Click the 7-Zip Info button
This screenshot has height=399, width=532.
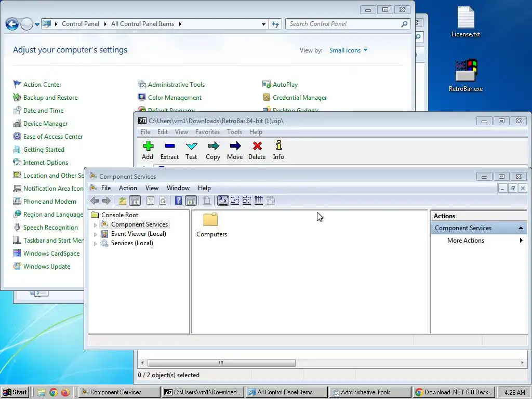coord(278,150)
